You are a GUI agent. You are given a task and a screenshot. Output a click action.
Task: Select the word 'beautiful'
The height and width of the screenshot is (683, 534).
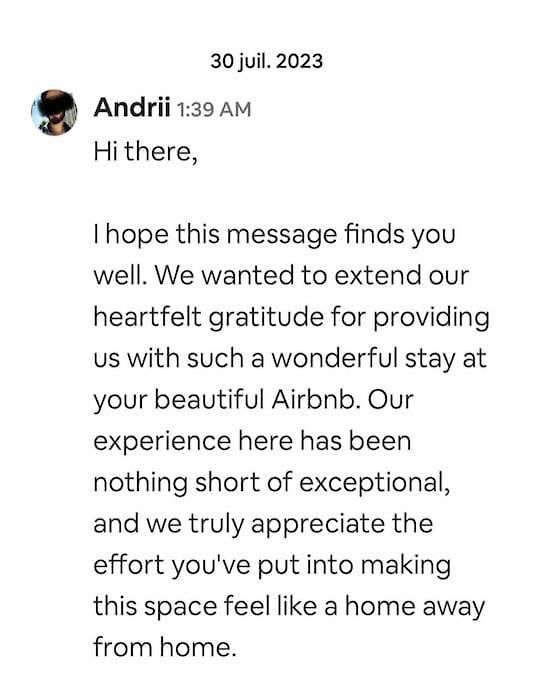coord(209,399)
